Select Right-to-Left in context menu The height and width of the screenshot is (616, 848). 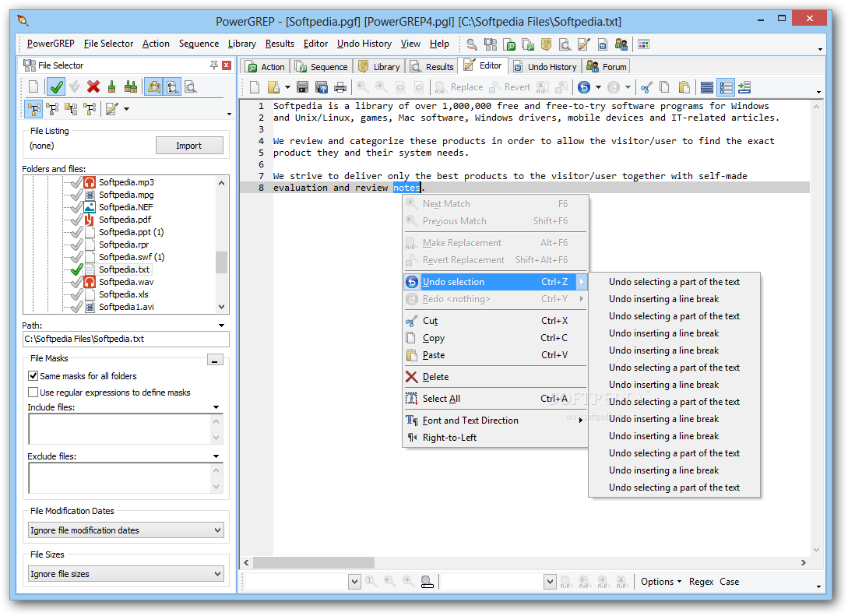(x=494, y=438)
